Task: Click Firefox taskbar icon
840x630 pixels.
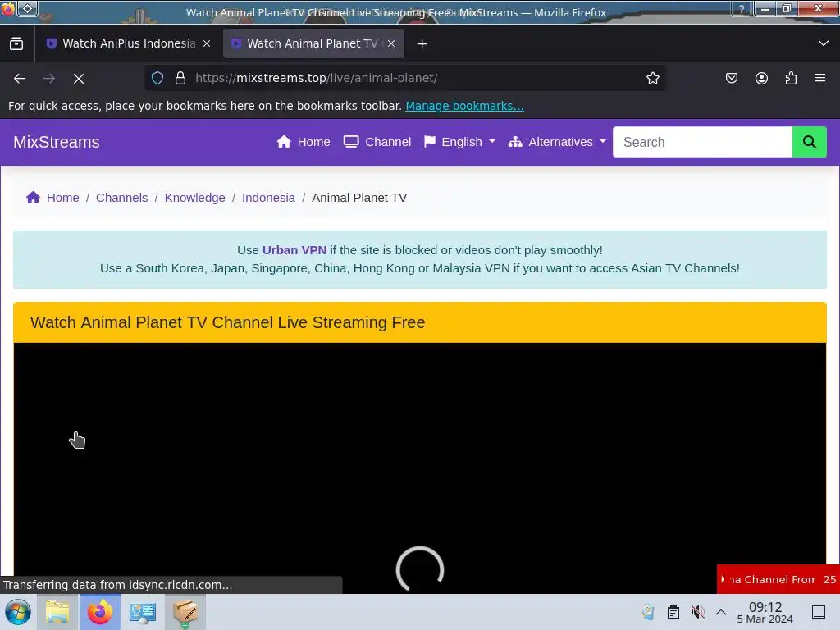Action: pos(99,612)
